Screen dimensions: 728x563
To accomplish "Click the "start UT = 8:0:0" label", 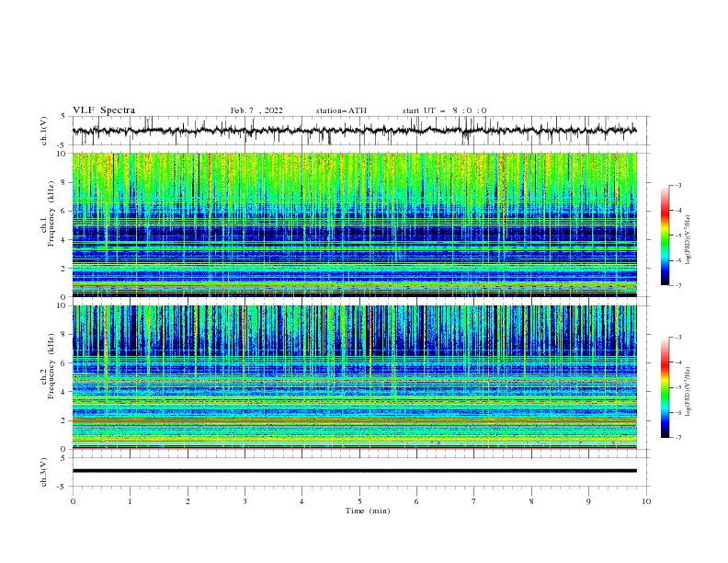I will coord(444,110).
